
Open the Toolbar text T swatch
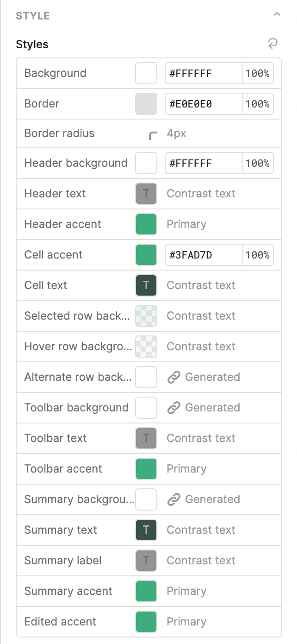coord(146,438)
